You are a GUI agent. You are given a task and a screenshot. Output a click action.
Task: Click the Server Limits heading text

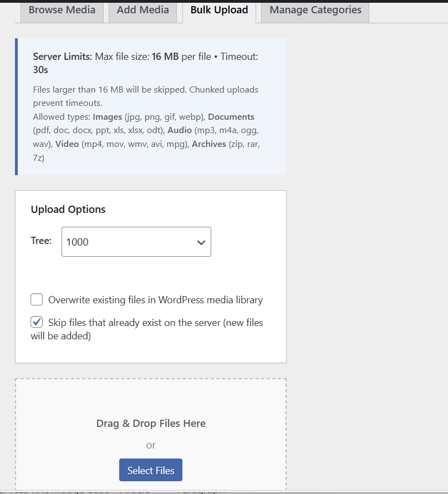click(62, 57)
